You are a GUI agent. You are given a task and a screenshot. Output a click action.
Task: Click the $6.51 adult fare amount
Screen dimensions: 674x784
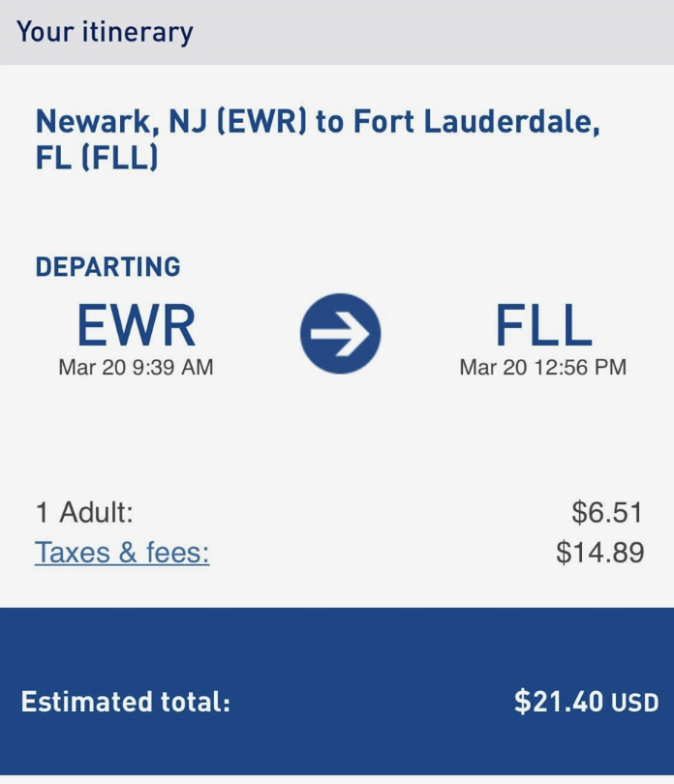(607, 512)
